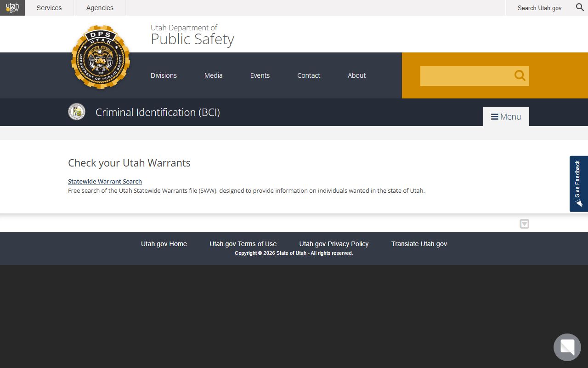588x368 pixels.
Task: Click the Give Feedback side tab
Action: pyautogui.click(x=579, y=184)
